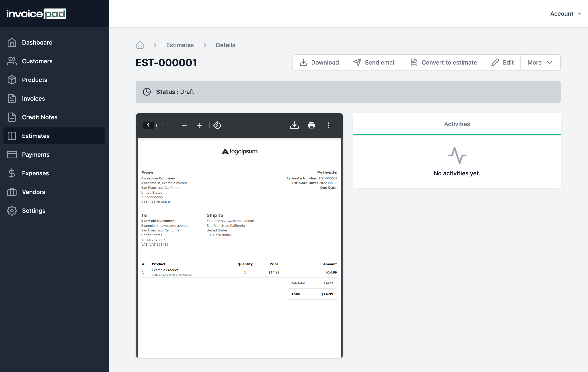Open the Account dropdown menu
The width and height of the screenshot is (588, 372).
566,14
